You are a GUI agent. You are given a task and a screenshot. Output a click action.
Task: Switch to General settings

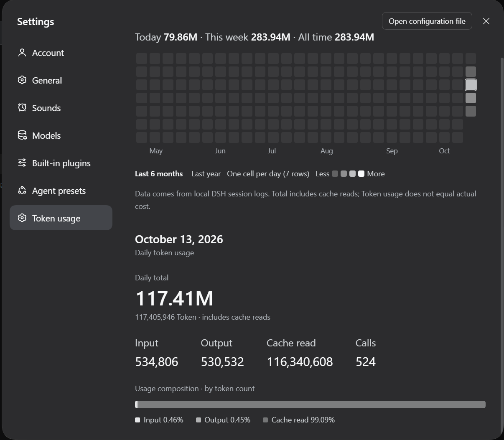pyautogui.click(x=61, y=80)
